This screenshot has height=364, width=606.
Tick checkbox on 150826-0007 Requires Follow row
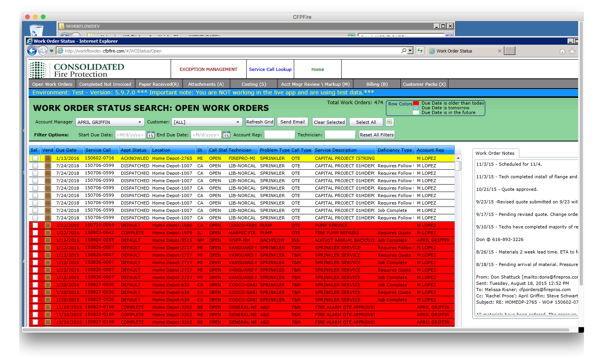pyautogui.click(x=35, y=248)
